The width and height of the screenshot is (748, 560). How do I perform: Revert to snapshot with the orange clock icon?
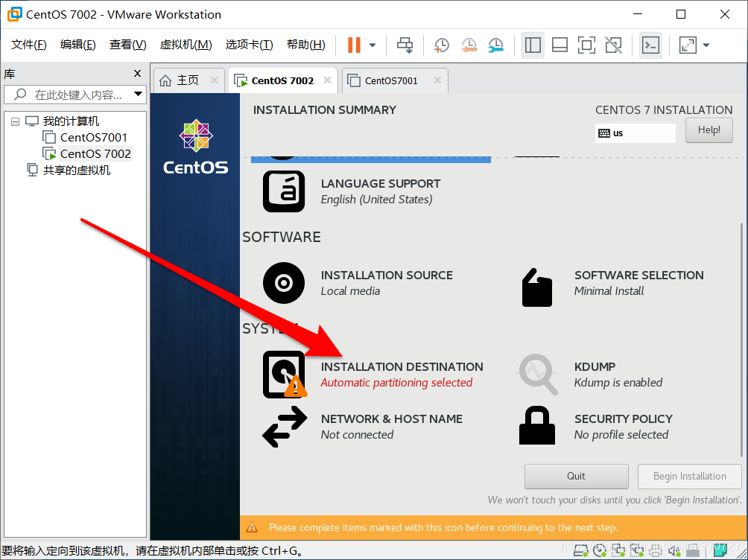(x=469, y=45)
